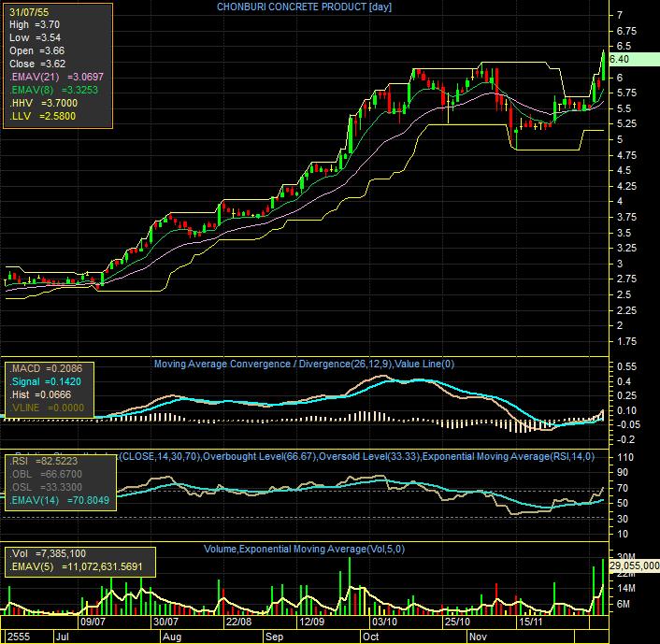Click the Close =3.62 value
The image size is (660, 644).
[37, 64]
